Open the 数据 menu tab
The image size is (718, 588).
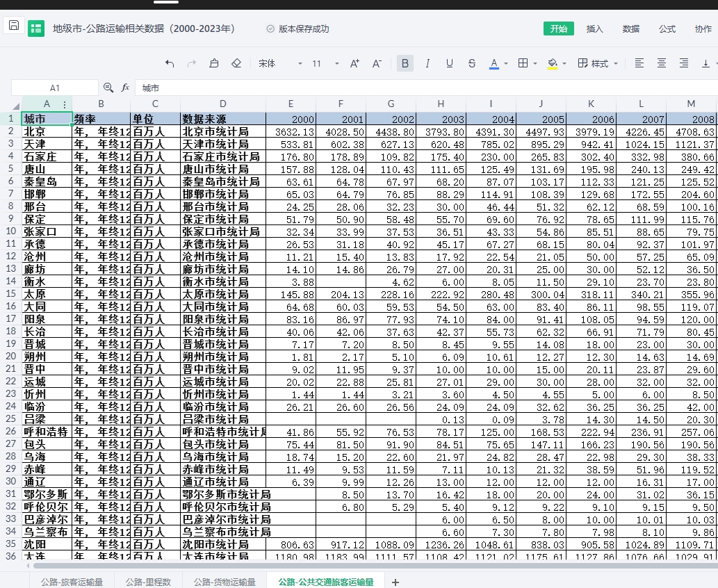631,28
